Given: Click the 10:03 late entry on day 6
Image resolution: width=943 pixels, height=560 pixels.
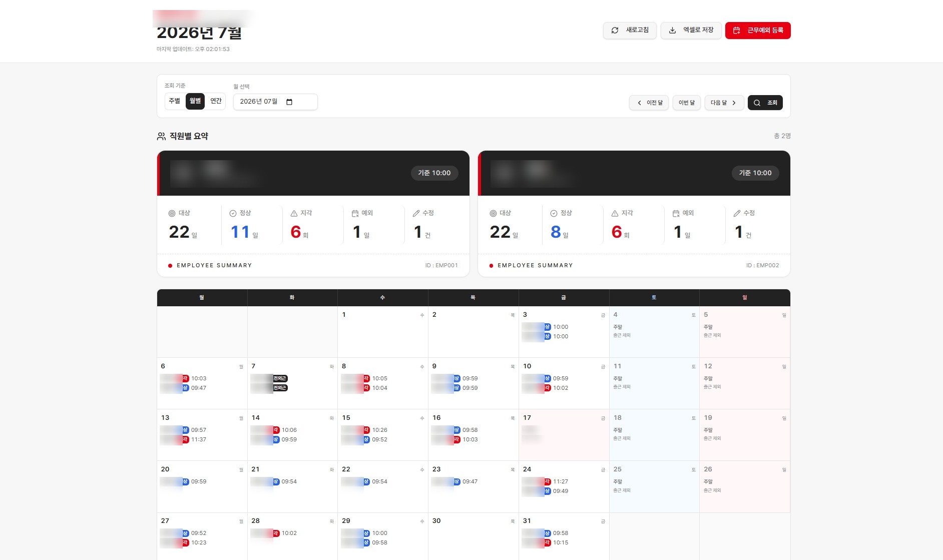Looking at the screenshot, I should [x=199, y=379].
